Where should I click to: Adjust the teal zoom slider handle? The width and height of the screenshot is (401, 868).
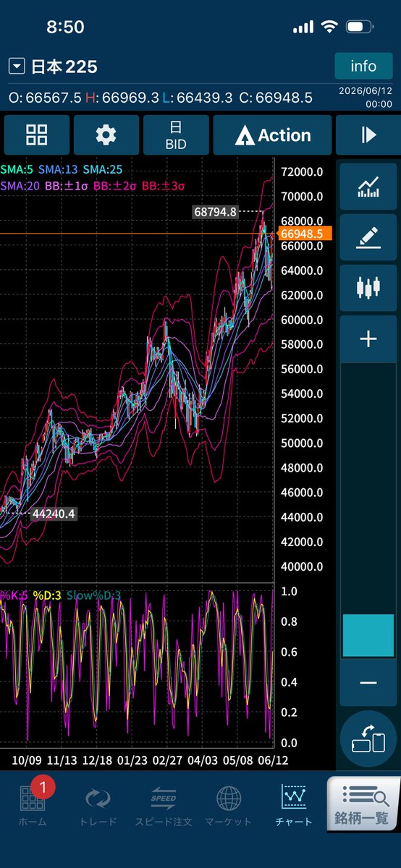coord(368,635)
